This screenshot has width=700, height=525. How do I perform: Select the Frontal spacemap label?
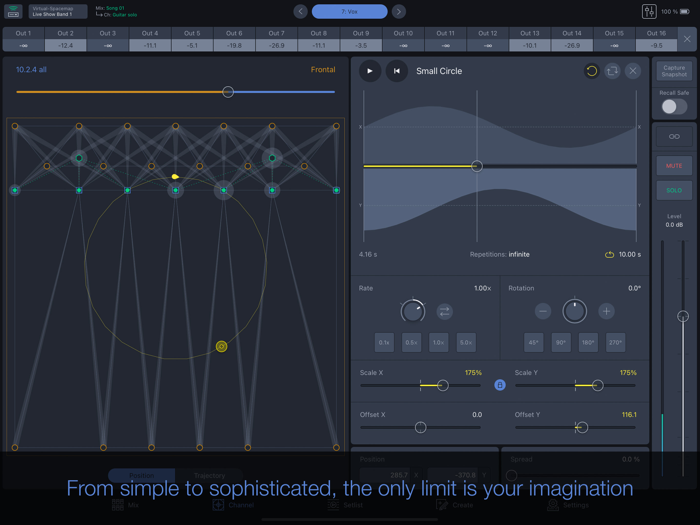(x=323, y=70)
